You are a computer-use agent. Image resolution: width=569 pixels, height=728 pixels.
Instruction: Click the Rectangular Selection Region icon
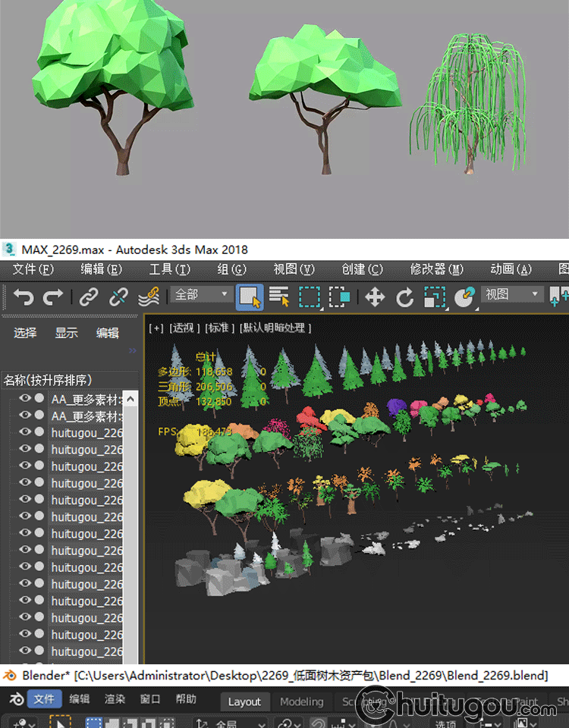point(310,297)
